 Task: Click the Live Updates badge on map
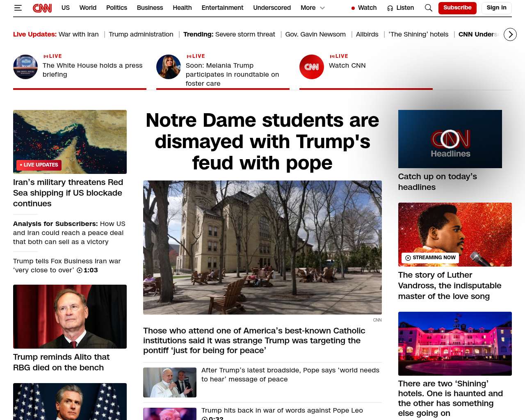(39, 165)
